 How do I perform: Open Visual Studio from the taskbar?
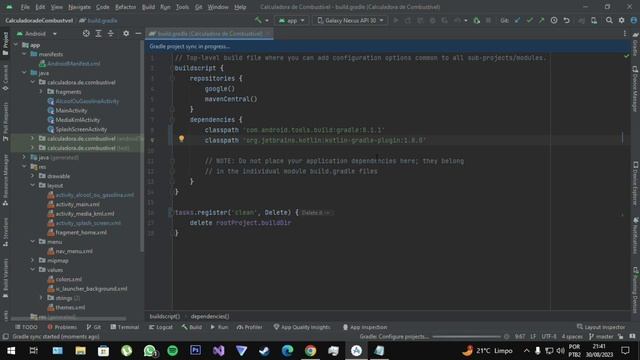(x=218, y=351)
